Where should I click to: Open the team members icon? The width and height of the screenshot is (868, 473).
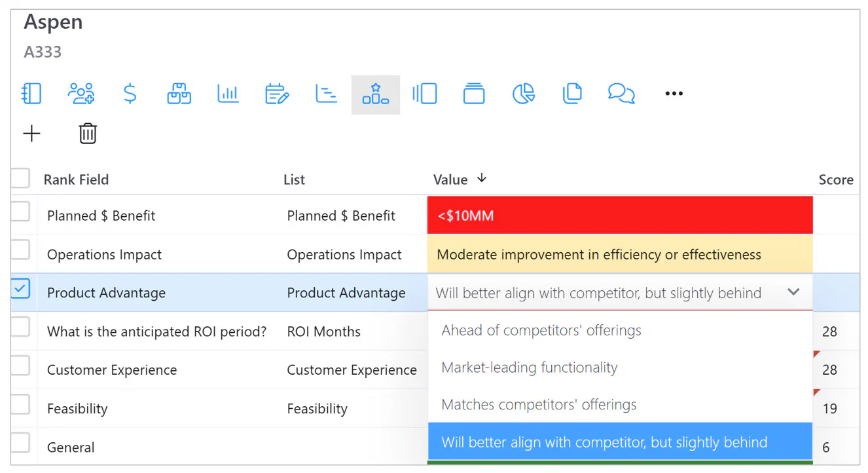81,94
